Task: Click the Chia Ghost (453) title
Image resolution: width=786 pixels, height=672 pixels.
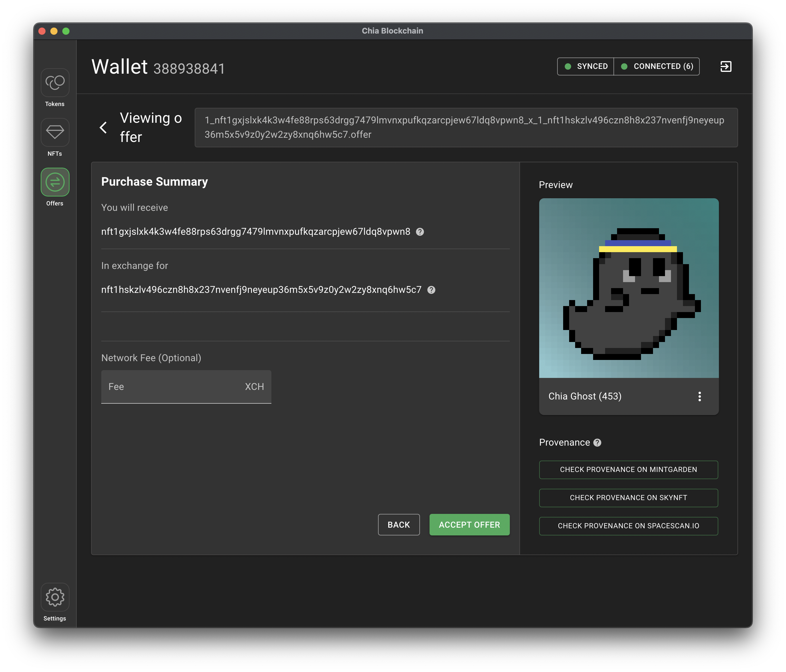Action: point(585,396)
